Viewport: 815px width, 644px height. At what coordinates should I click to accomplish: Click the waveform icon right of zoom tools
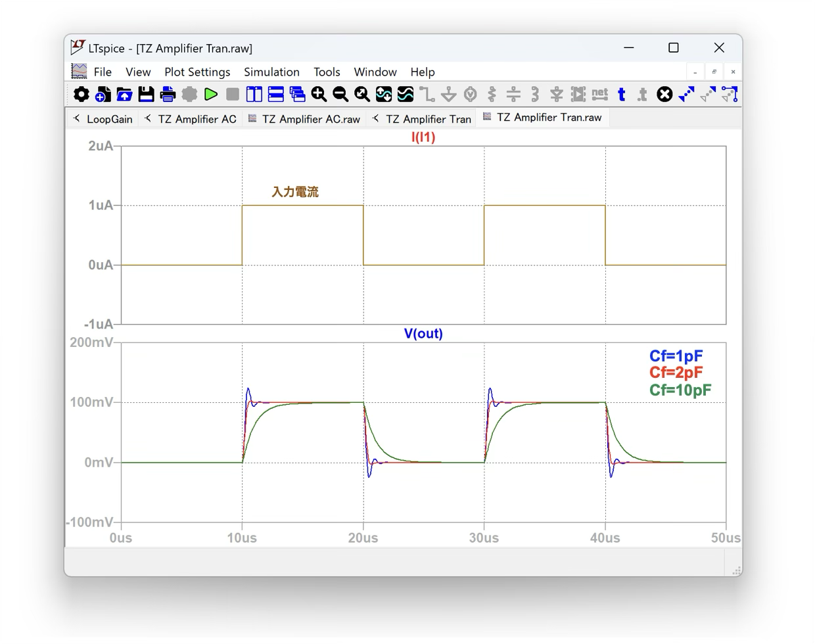[x=406, y=95]
